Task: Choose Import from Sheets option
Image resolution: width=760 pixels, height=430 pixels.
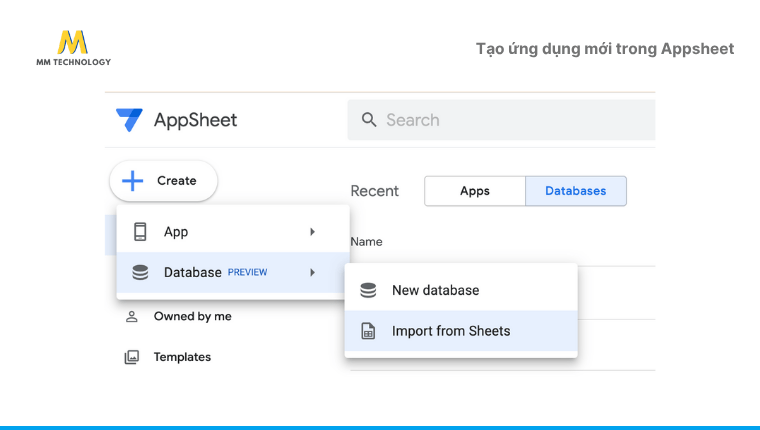Action: [x=461, y=331]
